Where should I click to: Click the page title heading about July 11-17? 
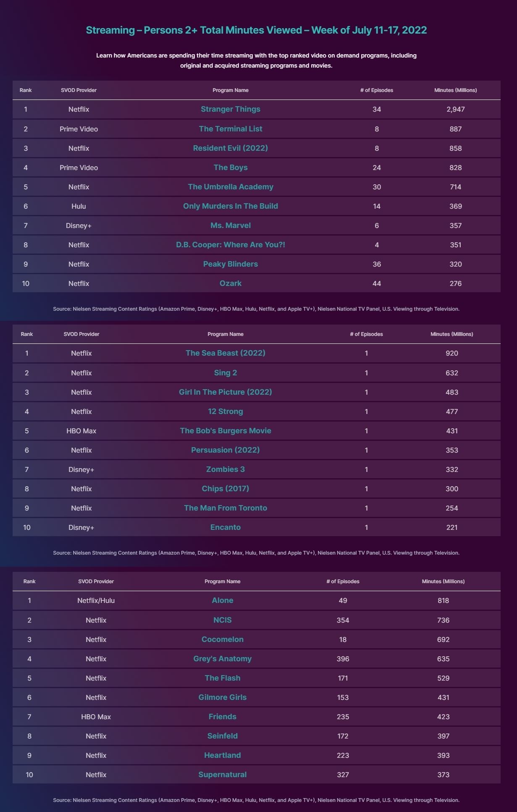coord(256,30)
